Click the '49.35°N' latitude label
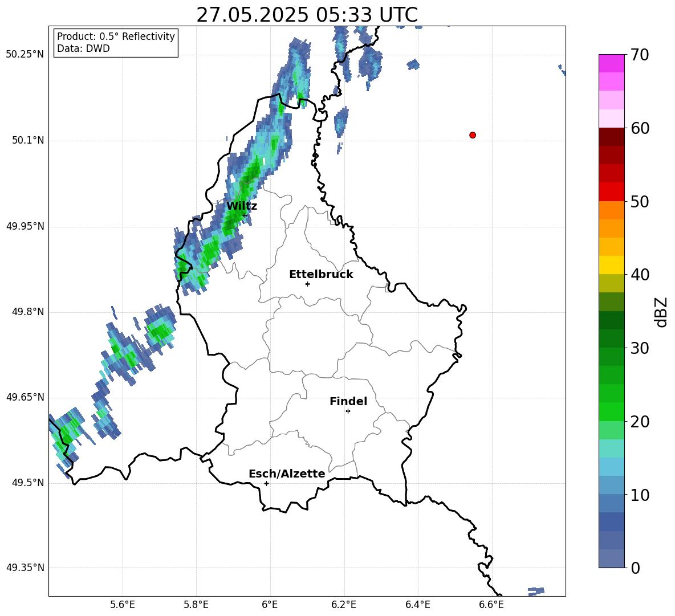Screen dimensions: 675x616 pyautogui.click(x=25, y=568)
